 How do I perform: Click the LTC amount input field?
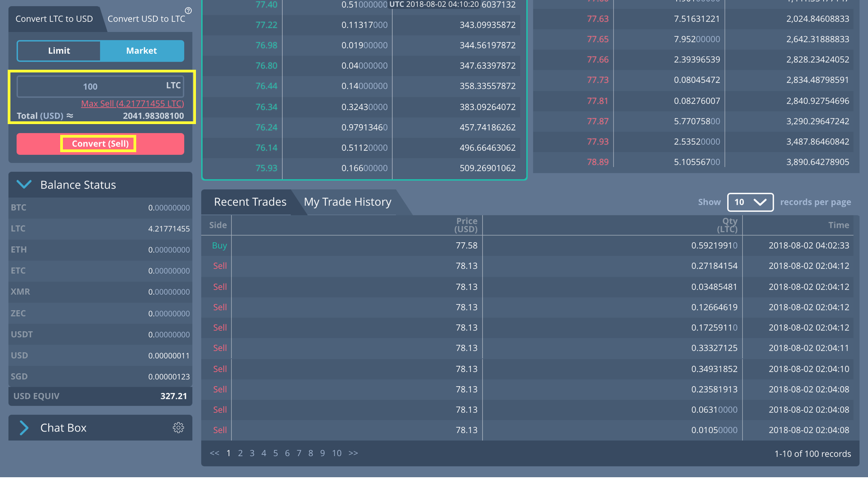pos(91,86)
